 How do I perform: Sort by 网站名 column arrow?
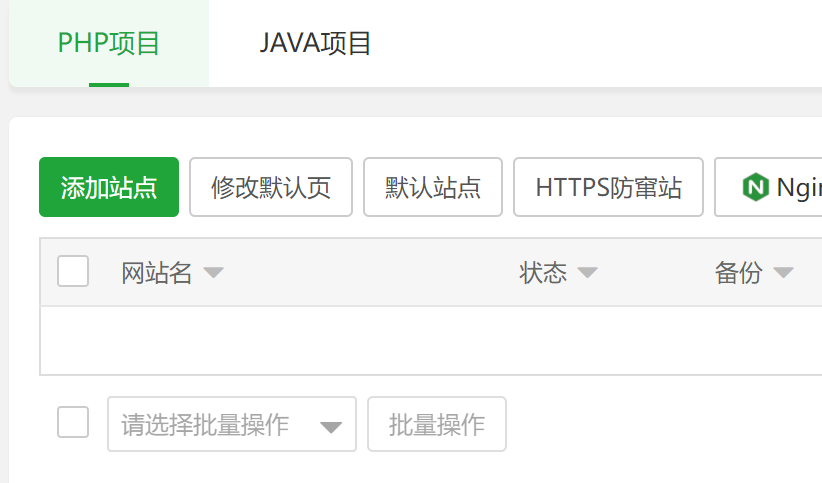[213, 273]
